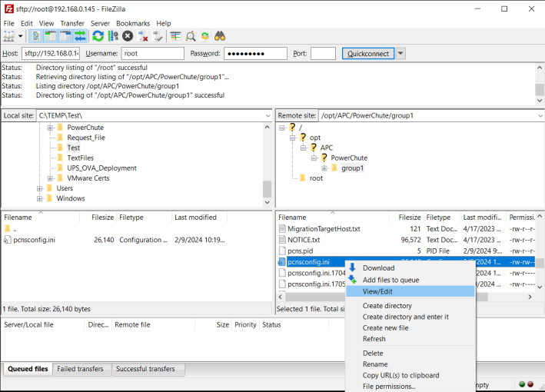Open directory listing filters icon
The width and height of the screenshot is (545, 392).
175,36
